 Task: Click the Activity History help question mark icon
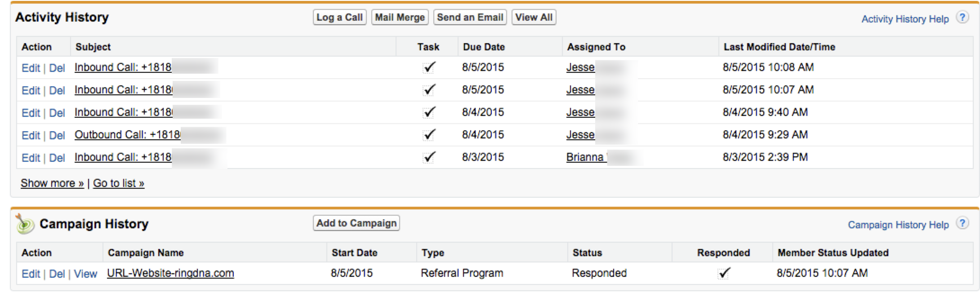point(962,18)
